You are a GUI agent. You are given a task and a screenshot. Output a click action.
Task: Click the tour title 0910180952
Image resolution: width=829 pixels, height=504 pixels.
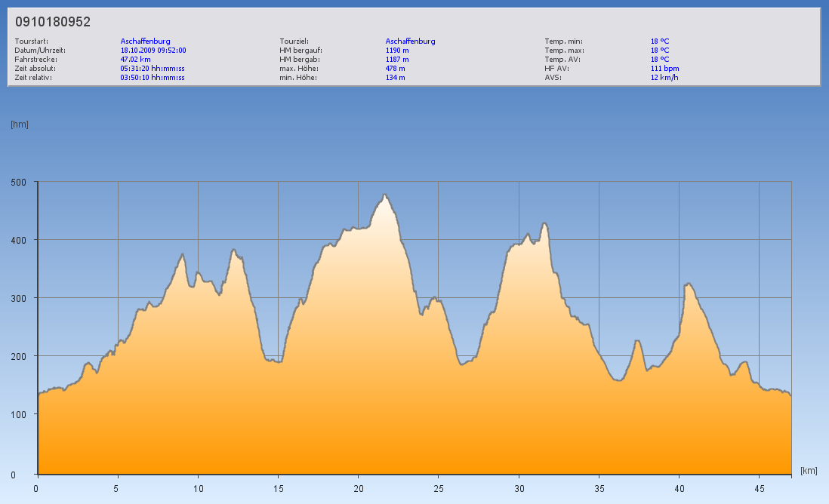[x=53, y=23]
